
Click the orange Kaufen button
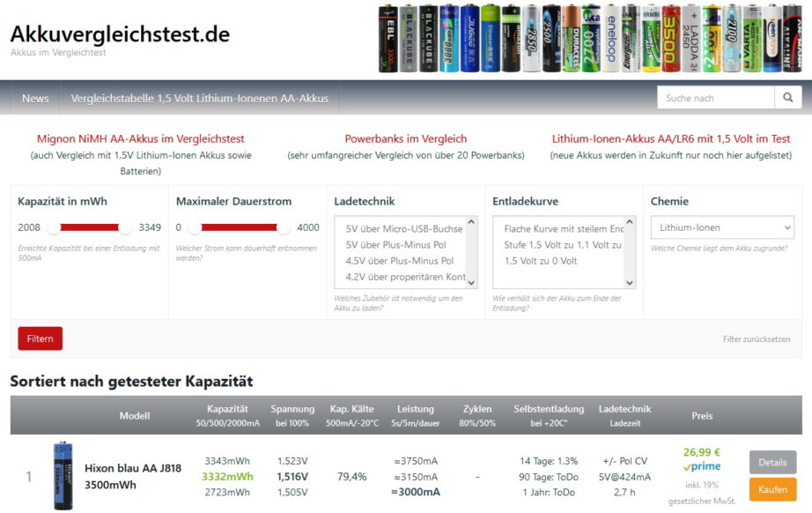point(772,489)
